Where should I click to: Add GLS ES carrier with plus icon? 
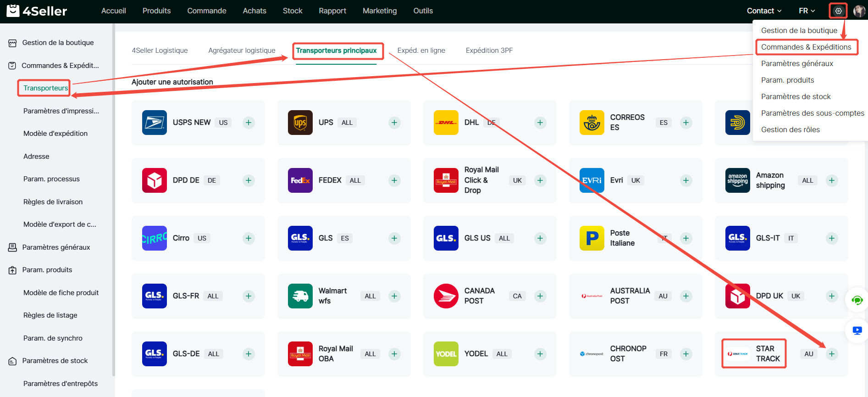tap(394, 238)
